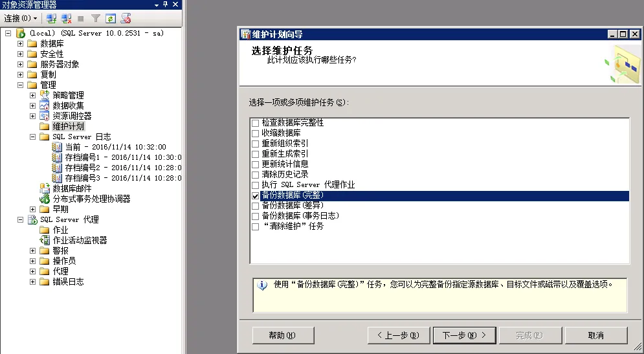Click the 当前 log icon
644x354 pixels.
(57, 147)
